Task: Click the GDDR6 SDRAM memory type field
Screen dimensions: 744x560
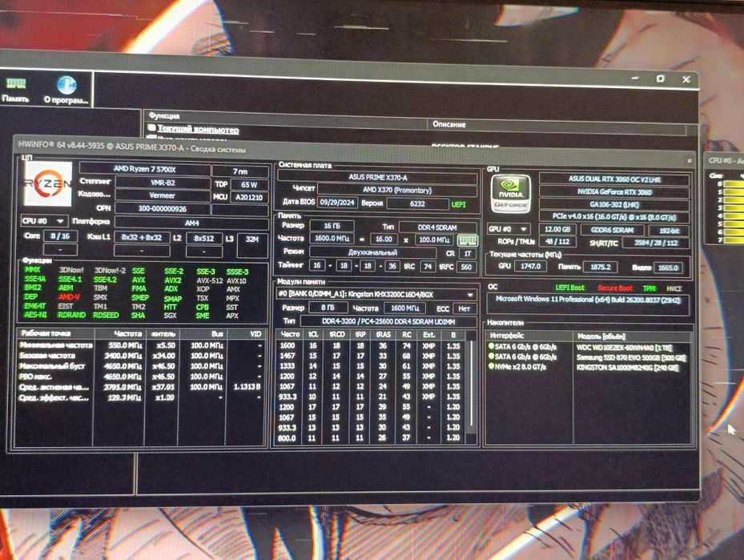Action: [613, 230]
